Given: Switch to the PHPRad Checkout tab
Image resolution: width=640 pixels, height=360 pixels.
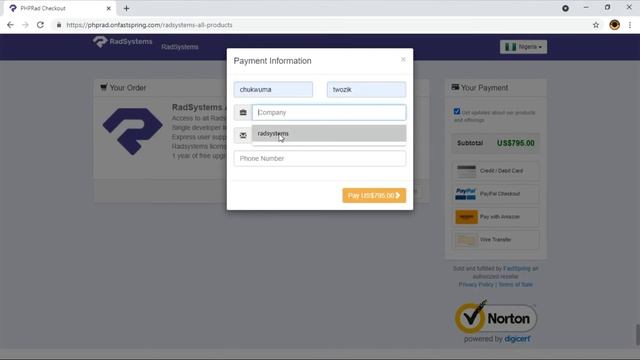Looking at the screenshot, I should 58,8.
